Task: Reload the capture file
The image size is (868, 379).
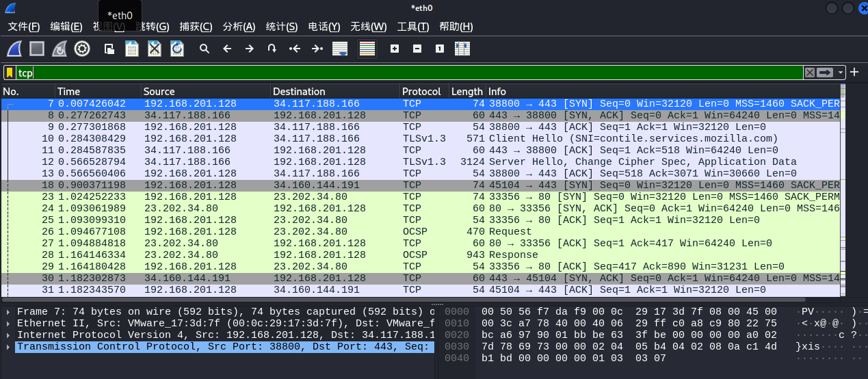Action: (x=177, y=49)
